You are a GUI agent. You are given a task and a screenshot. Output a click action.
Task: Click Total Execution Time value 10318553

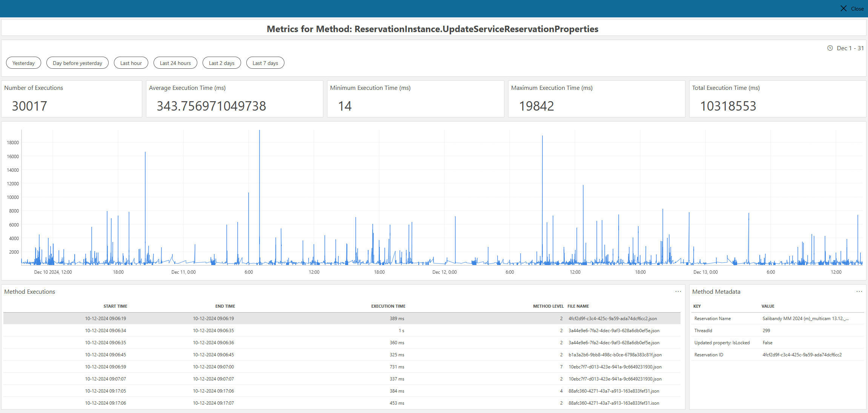728,106
